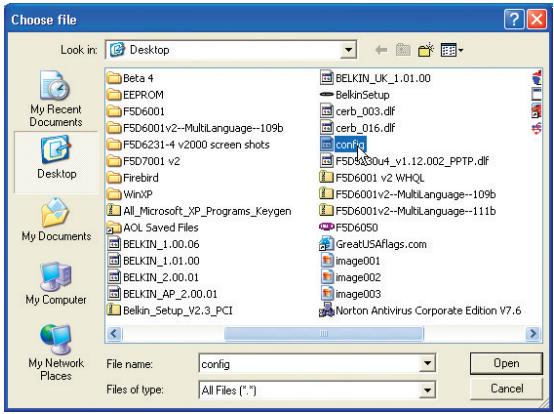Click into the File name text field
The width and height of the screenshot is (554, 414).
[309, 363]
